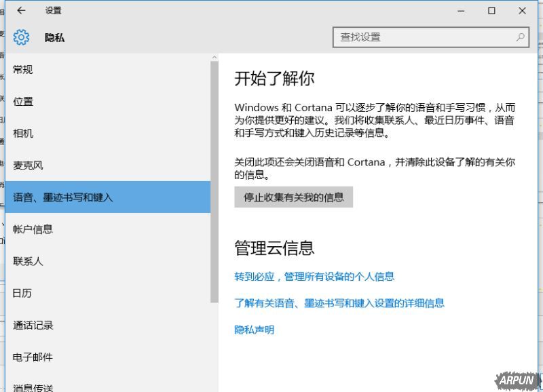
Task: Click the 查找设置 search input field
Action: [421, 38]
